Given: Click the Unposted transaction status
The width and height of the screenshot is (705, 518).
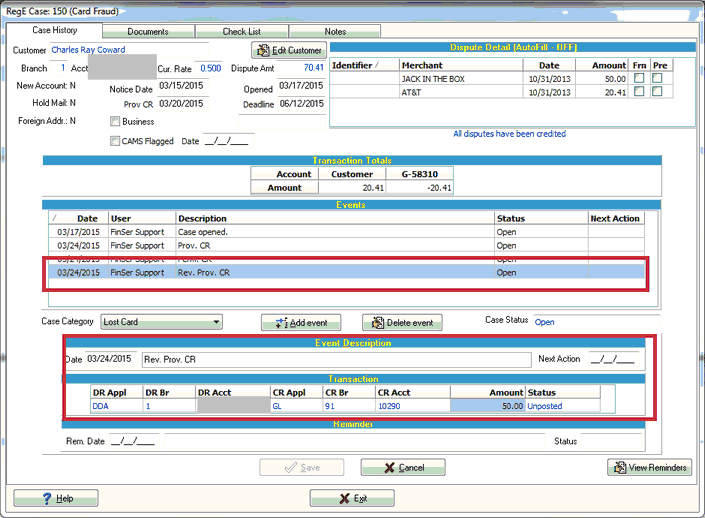Looking at the screenshot, I should [x=563, y=406].
